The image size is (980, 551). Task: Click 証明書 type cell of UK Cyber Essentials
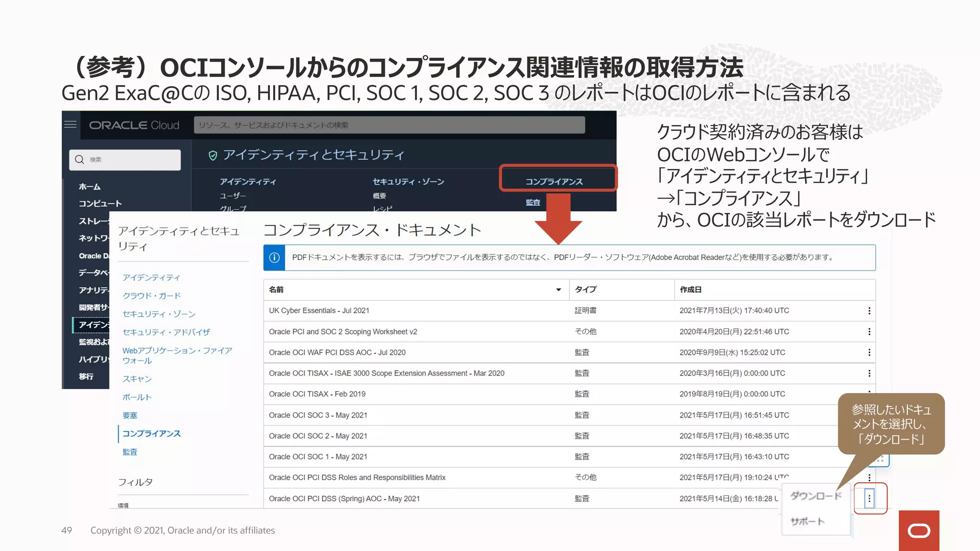pos(586,310)
